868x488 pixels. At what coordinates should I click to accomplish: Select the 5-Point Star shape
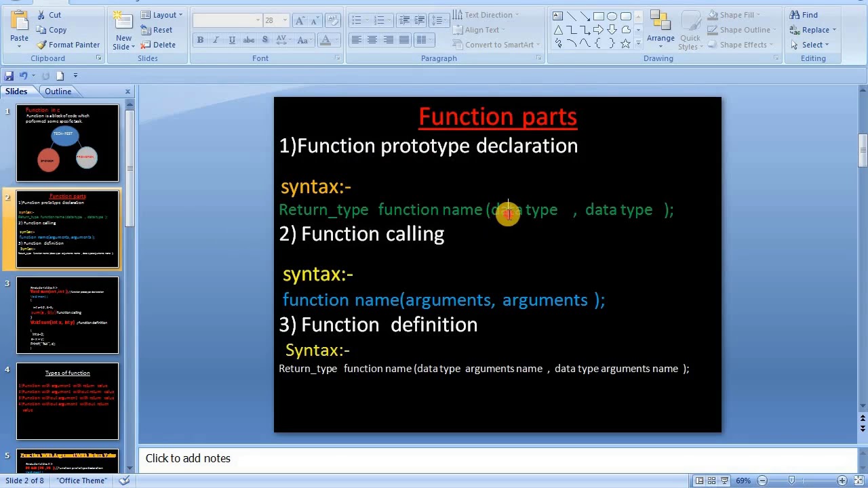click(625, 43)
